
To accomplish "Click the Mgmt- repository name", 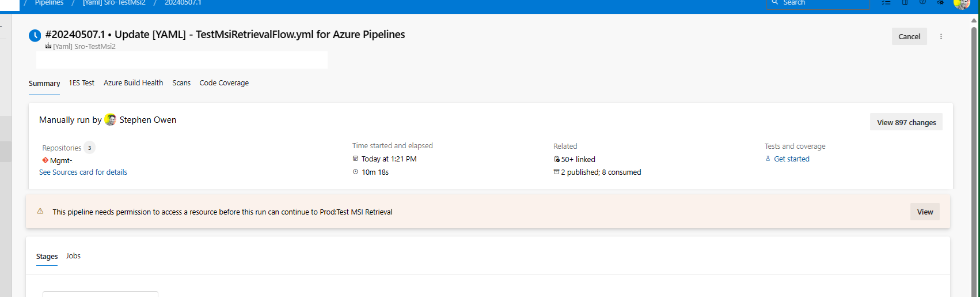I will pyautogui.click(x=61, y=160).
